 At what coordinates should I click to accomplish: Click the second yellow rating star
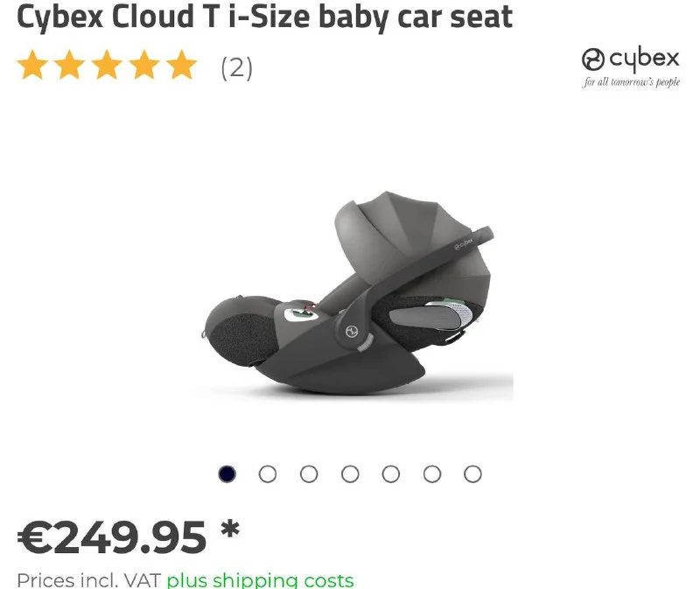(70, 65)
